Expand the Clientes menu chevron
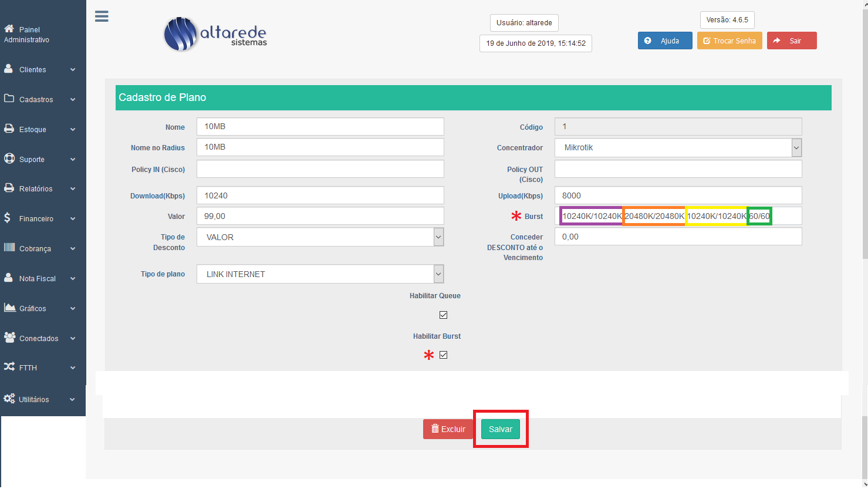 73,69
